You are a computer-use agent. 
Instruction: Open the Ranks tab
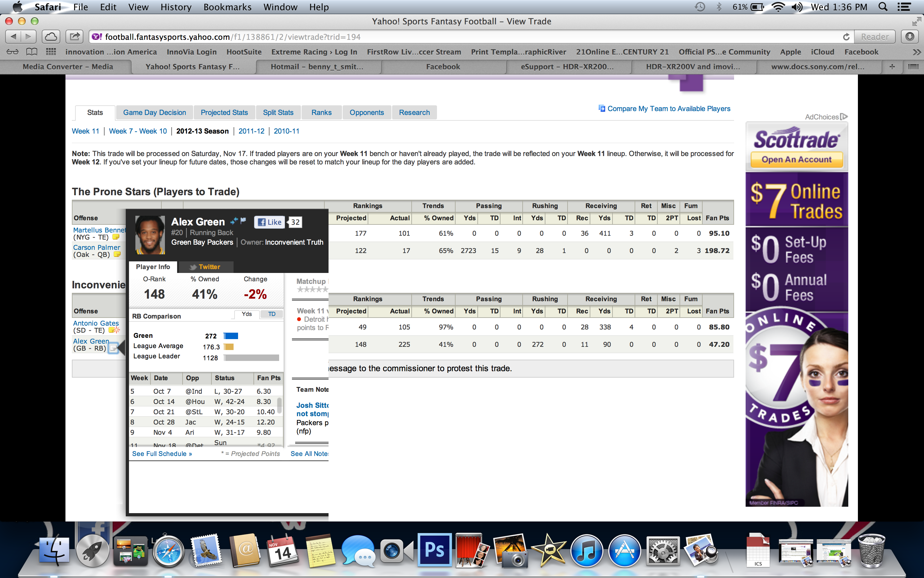pos(321,112)
